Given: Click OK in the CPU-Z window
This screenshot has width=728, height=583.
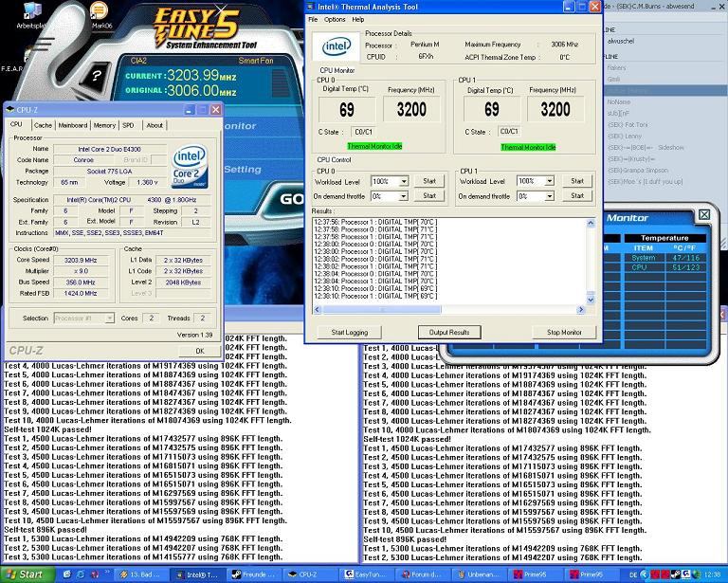Looking at the screenshot, I should point(200,351).
